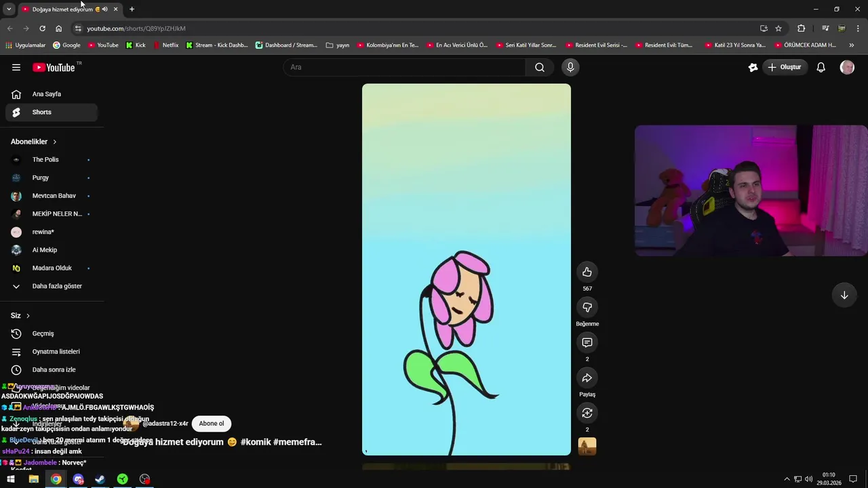
Task: Open Discord from the taskbar
Action: pyautogui.click(x=78, y=479)
